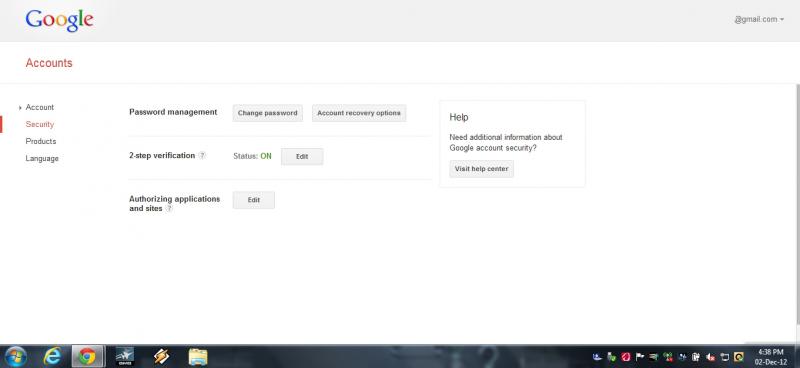Viewport: 800px width, 368px height.
Task: Open the clock showing 4:38 PM
Action: pyautogui.click(x=770, y=357)
